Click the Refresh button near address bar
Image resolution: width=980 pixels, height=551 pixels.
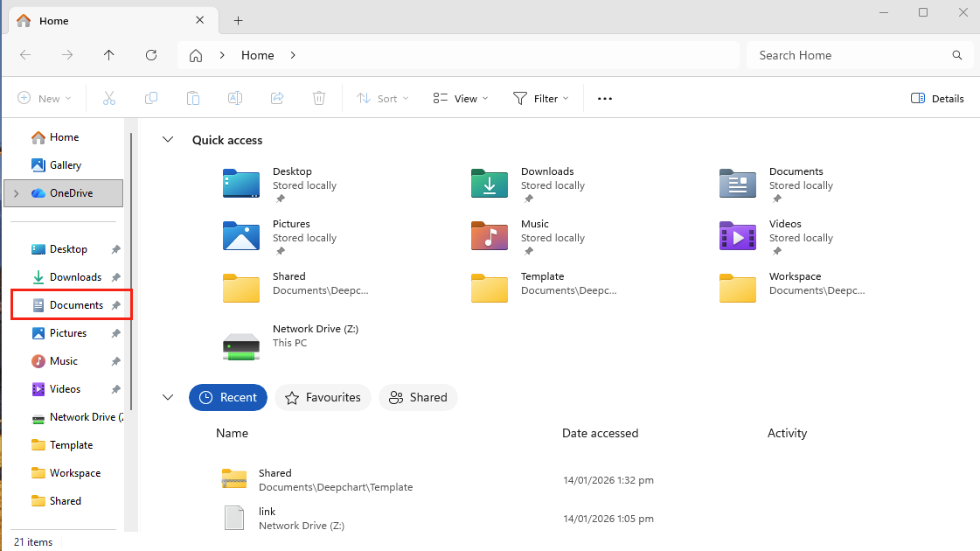[x=151, y=55]
